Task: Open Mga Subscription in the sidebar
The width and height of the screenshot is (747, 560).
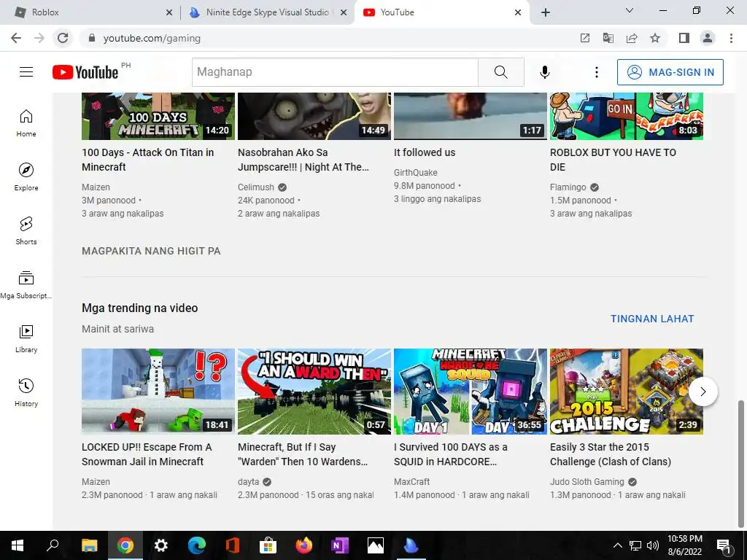Action: tap(26, 285)
